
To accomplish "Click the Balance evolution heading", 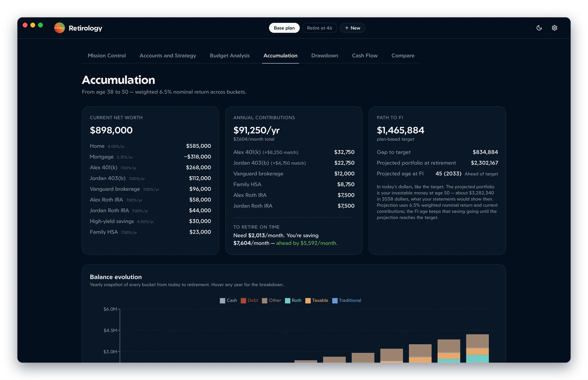I will [115, 277].
